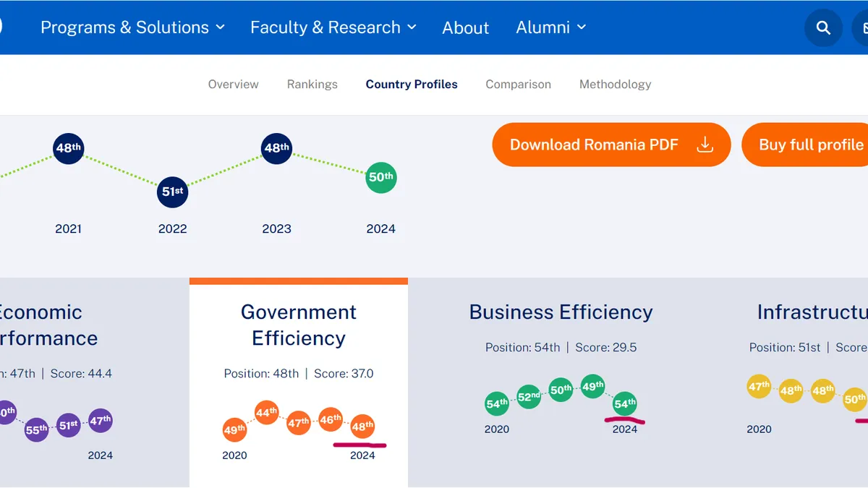
Task: Expand the Alumni dropdown menu
Action: tap(550, 27)
